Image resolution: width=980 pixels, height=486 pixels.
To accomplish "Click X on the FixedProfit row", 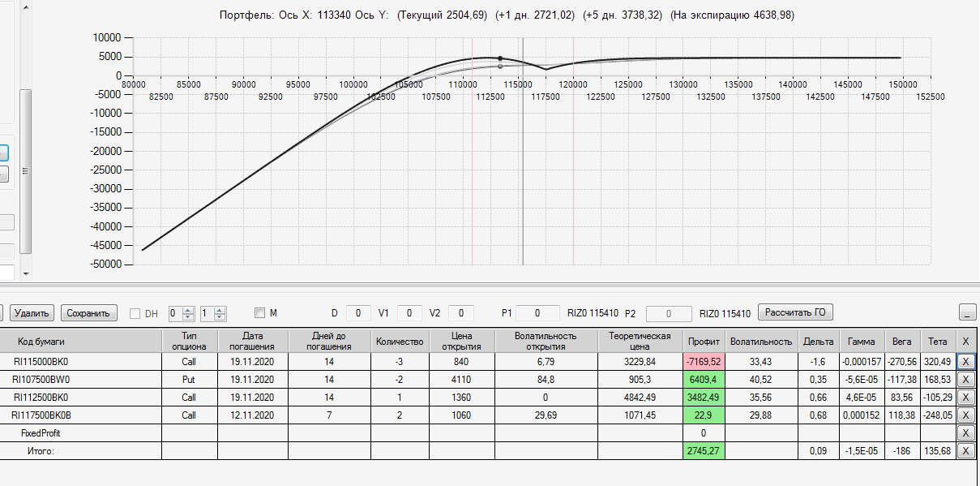I will pyautogui.click(x=965, y=433).
